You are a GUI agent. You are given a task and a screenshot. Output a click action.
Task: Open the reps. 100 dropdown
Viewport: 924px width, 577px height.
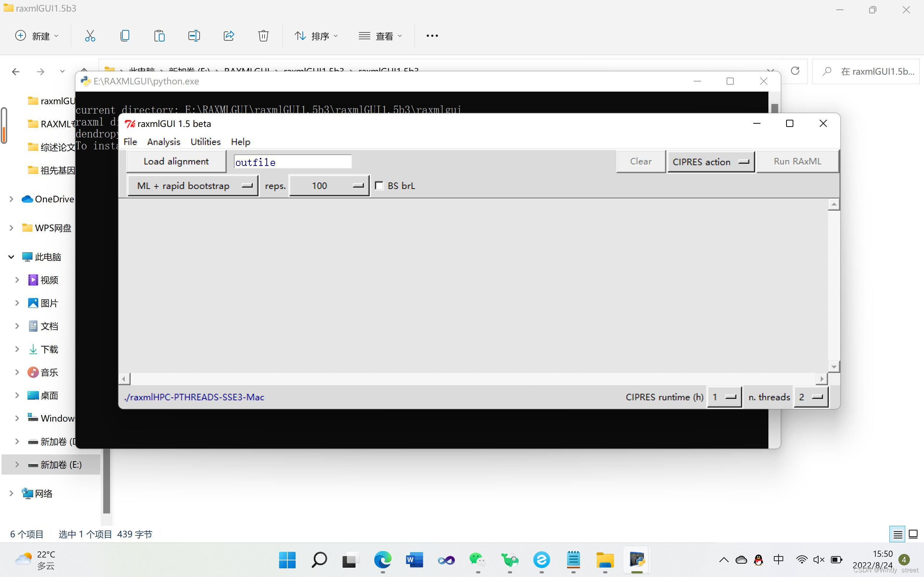329,186
